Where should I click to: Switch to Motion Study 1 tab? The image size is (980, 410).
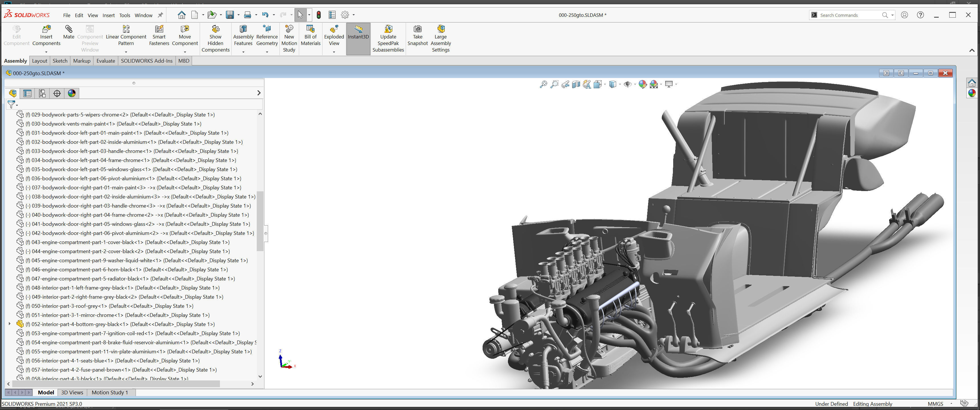click(110, 393)
